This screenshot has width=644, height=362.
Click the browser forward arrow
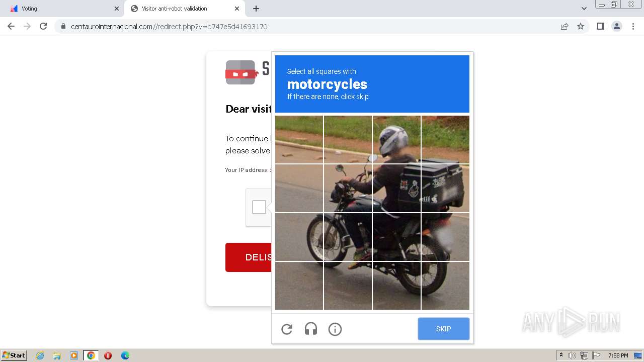coord(27,26)
